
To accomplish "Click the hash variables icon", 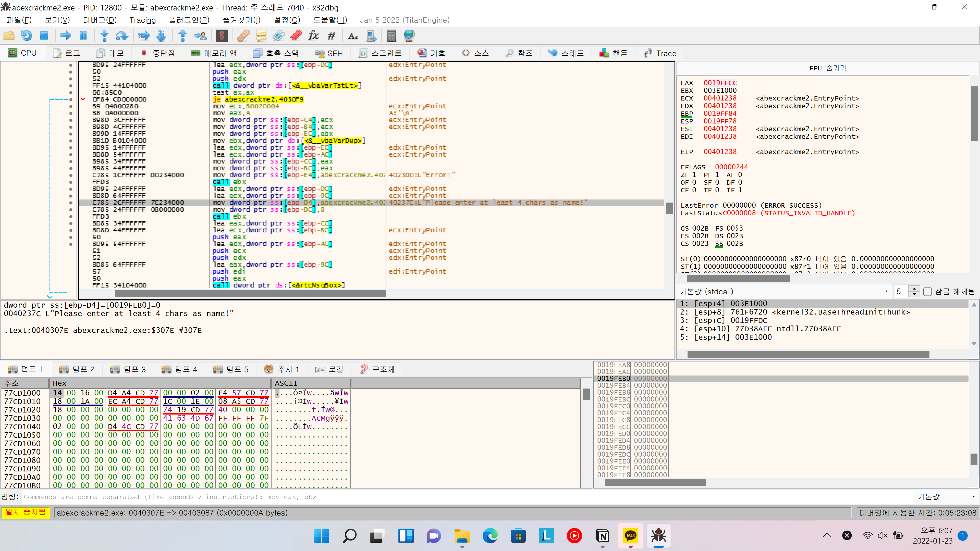I will point(331,36).
